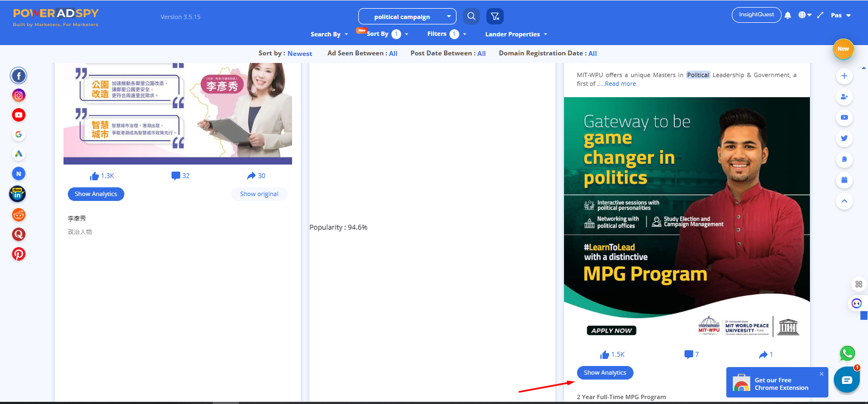Click the InsightQuest button
The image size is (868, 404).
pos(756,15)
